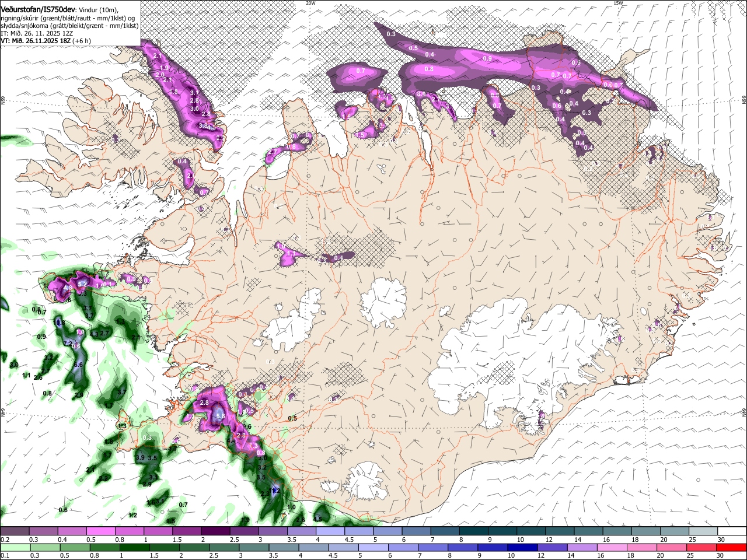Click the 7.2 value on the map
The width and height of the screenshot is (747, 560).
coord(68,343)
